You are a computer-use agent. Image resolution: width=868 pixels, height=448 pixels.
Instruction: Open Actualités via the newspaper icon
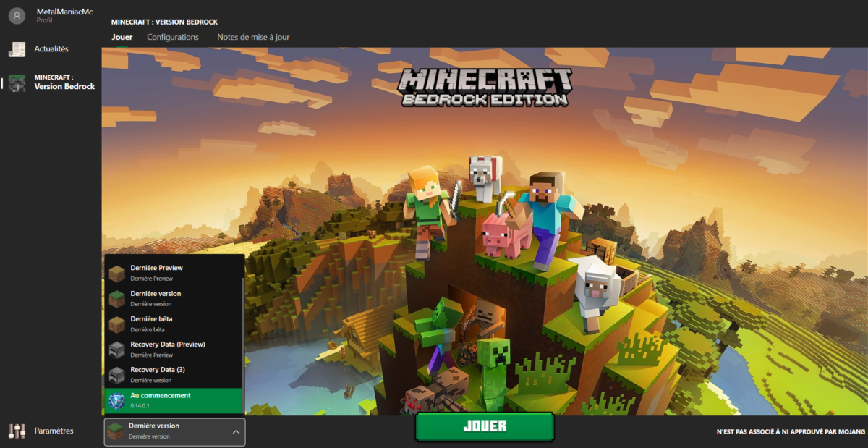coord(16,48)
